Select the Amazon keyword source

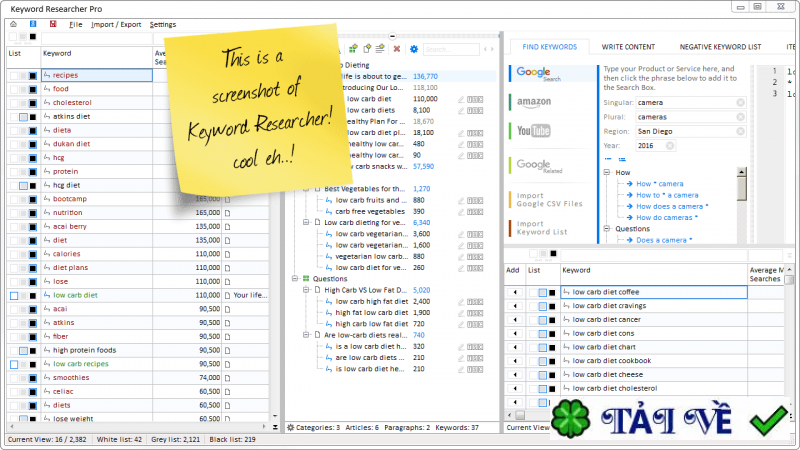click(x=534, y=102)
